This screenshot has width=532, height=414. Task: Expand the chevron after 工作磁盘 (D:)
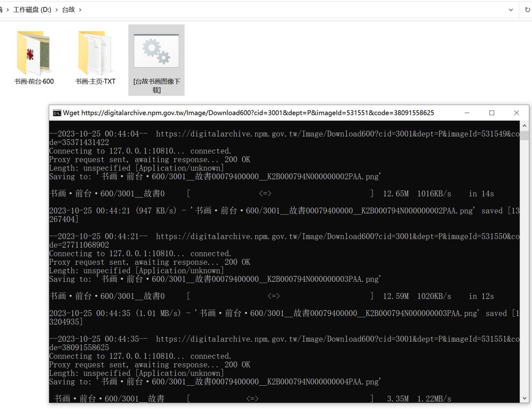pos(56,10)
